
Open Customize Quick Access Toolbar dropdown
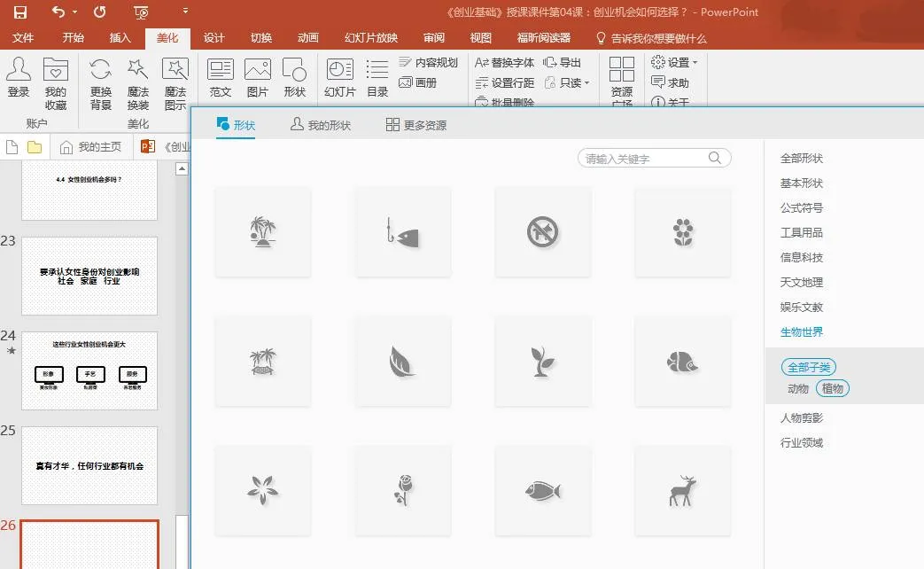(x=185, y=11)
